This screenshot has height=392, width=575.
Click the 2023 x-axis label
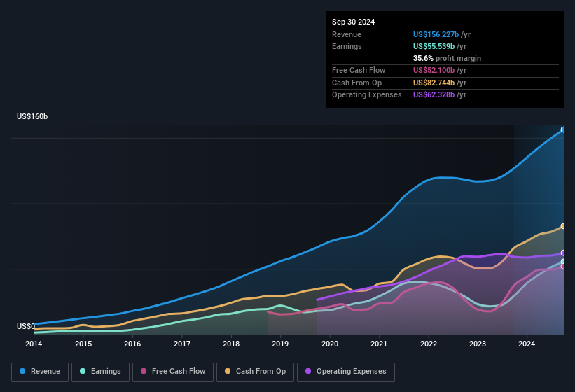coord(478,344)
